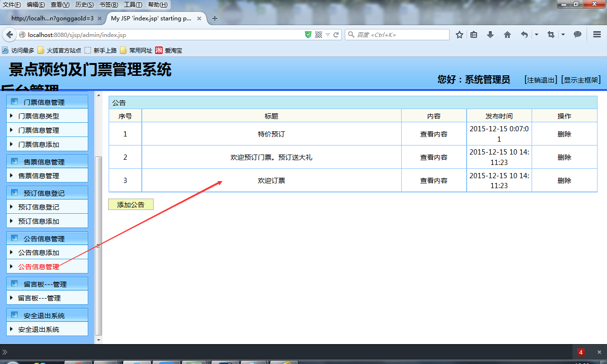This screenshot has height=364, width=607.
Task: Open the dropdown arrow next to crop icon
Action: coord(563,35)
